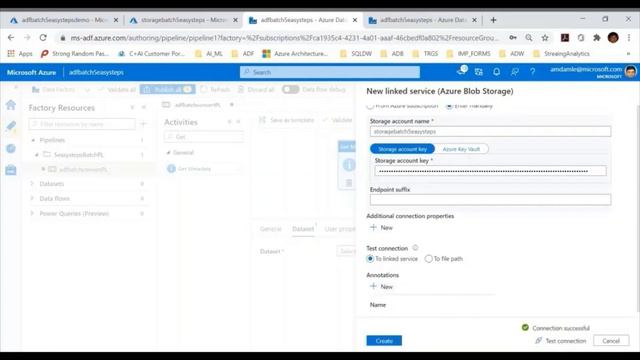Add new additional connection property
640x360 pixels.
(381, 227)
